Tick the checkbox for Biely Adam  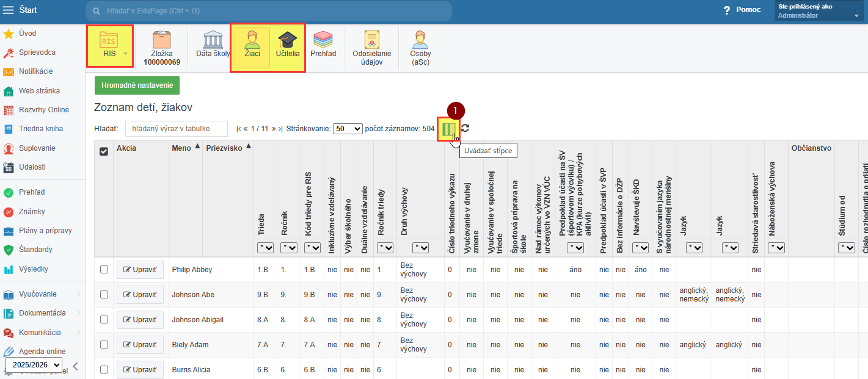point(104,345)
